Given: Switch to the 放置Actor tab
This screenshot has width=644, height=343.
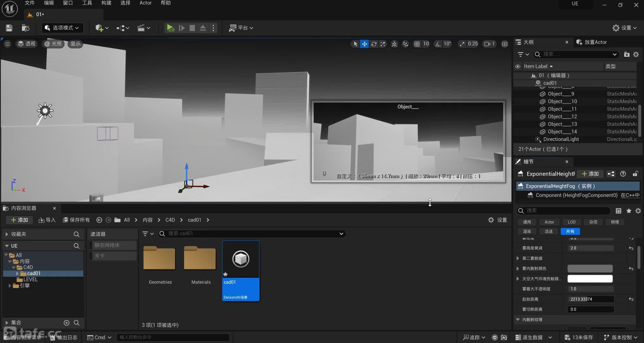Looking at the screenshot, I should click(592, 42).
